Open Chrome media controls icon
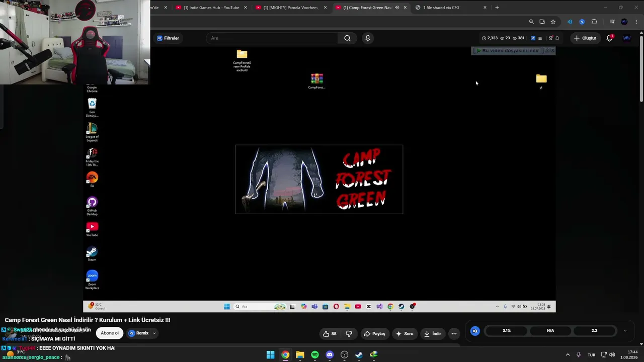The height and width of the screenshot is (362, 644). 612,22
